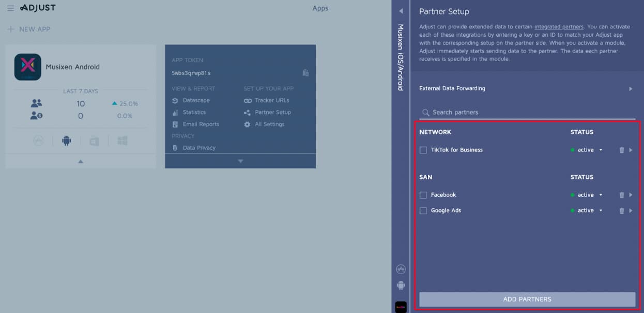Open Datascape
The height and width of the screenshot is (313, 644).
pos(196,100)
